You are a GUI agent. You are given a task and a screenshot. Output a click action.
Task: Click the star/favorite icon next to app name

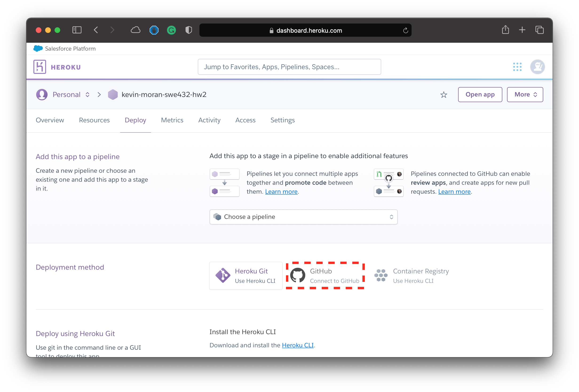444,95
